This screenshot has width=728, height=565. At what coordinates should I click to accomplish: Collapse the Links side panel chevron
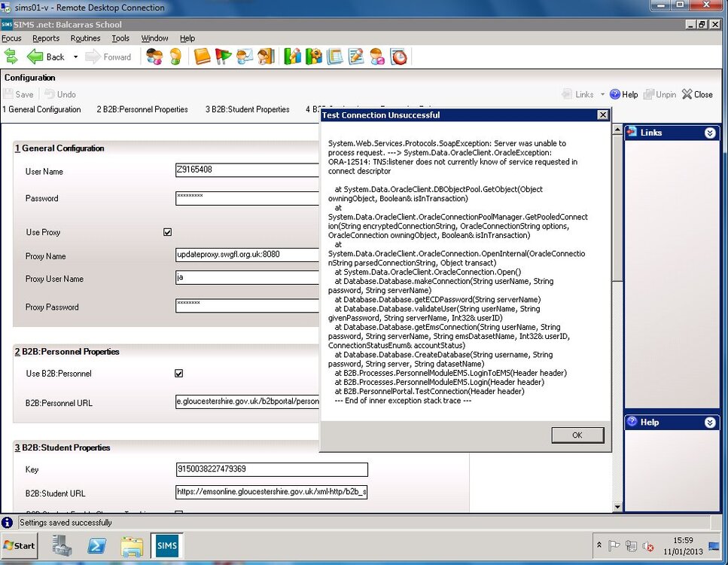point(710,133)
